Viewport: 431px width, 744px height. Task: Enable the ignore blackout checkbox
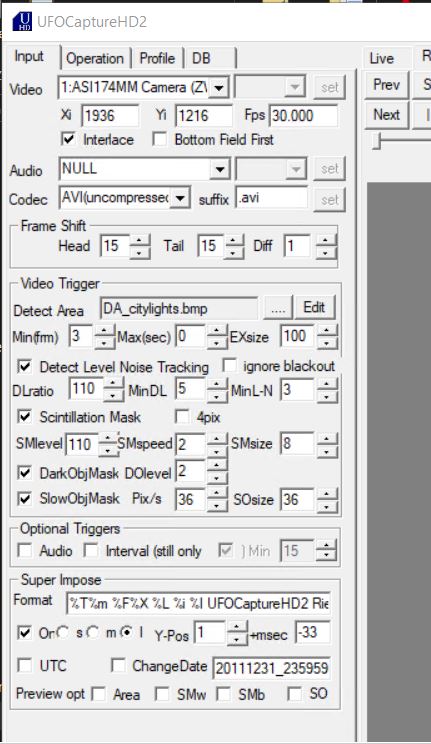point(230,365)
